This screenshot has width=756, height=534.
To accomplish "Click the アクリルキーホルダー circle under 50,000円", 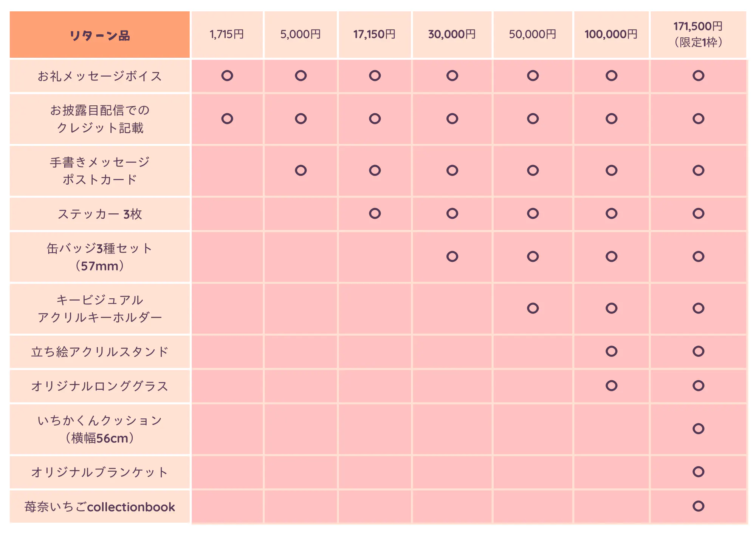I will click(x=533, y=308).
